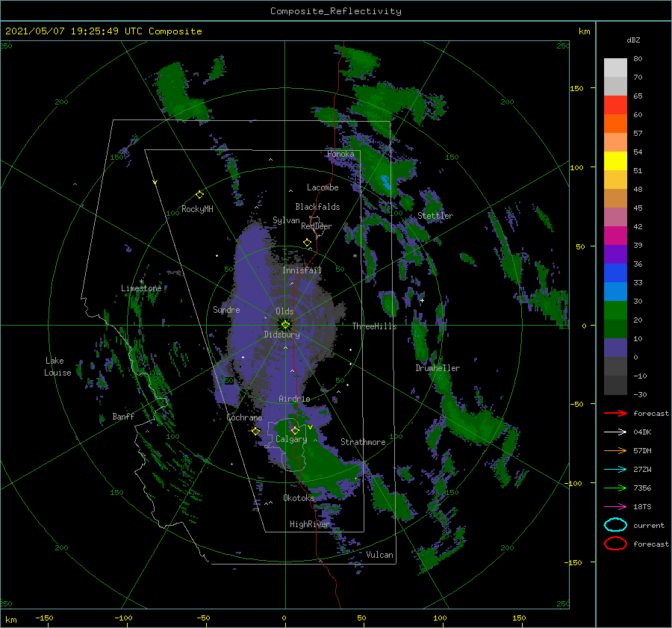Click the yellow diamond marker above Calgary label
Viewport: 672px width, 628px height.
(295, 430)
